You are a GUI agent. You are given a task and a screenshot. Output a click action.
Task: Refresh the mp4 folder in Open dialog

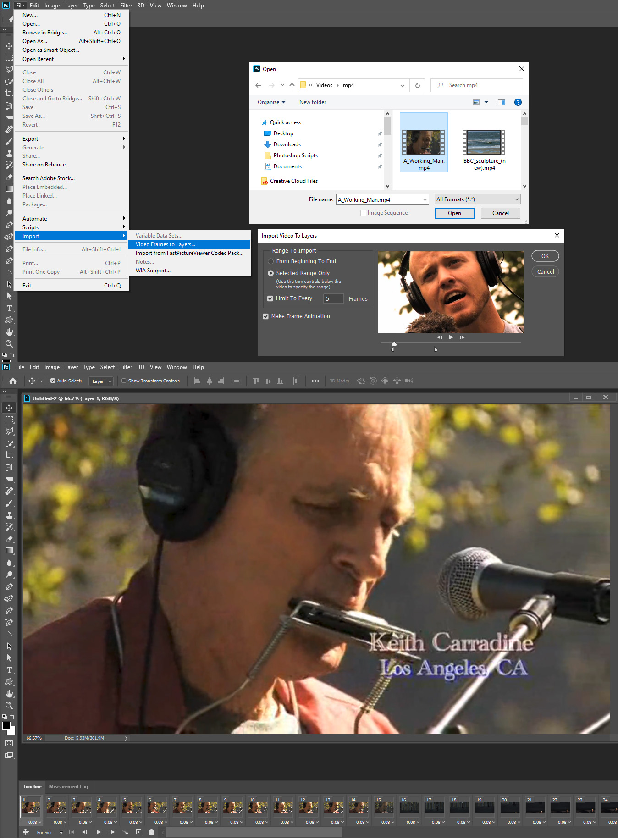pyautogui.click(x=418, y=85)
